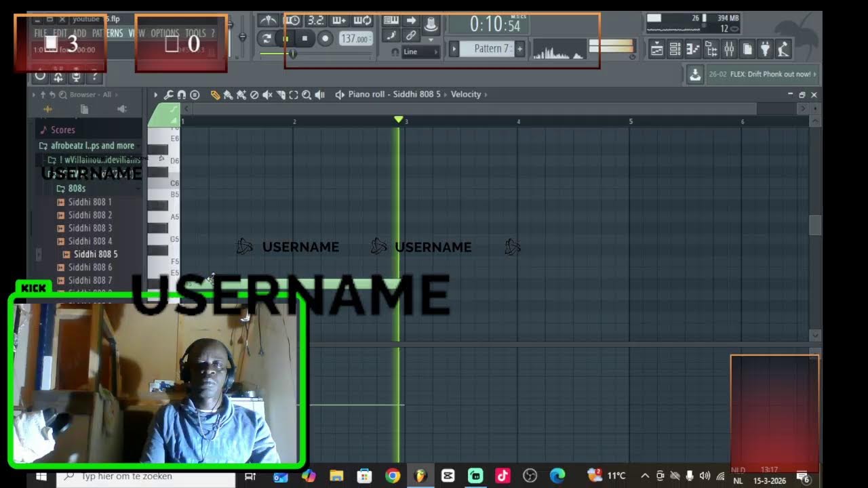Toggle the metronome
The width and height of the screenshot is (868, 488).
269,20
